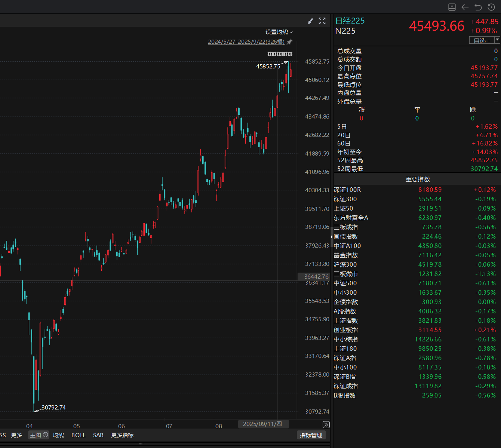Open the 设置均线 dropdown

click(279, 32)
